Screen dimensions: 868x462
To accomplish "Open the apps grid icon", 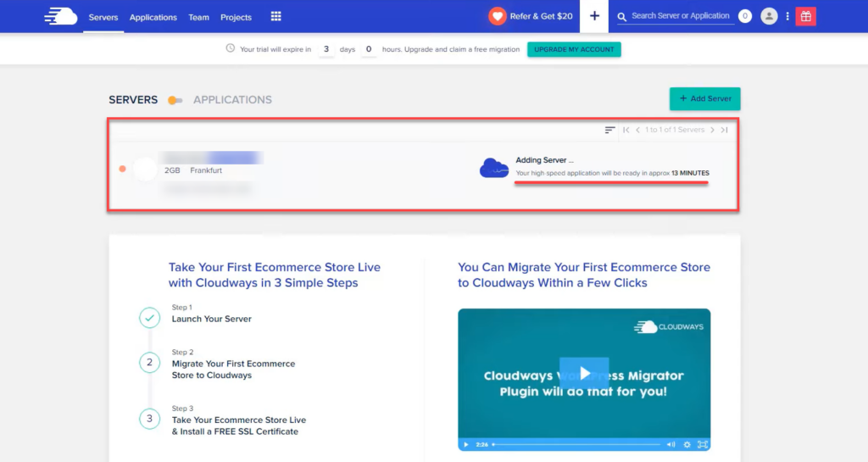I will pos(275,17).
